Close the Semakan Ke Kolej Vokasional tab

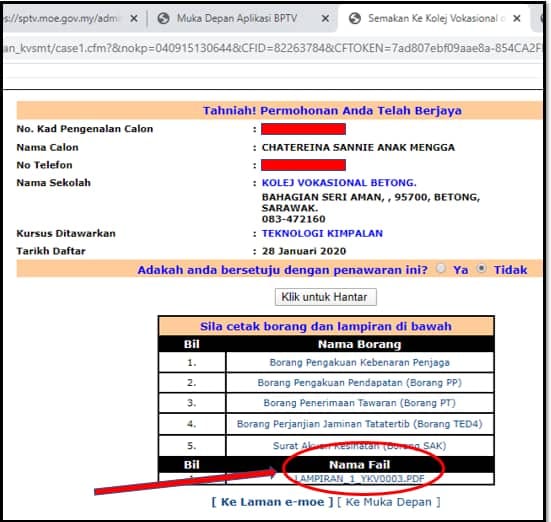coord(517,18)
